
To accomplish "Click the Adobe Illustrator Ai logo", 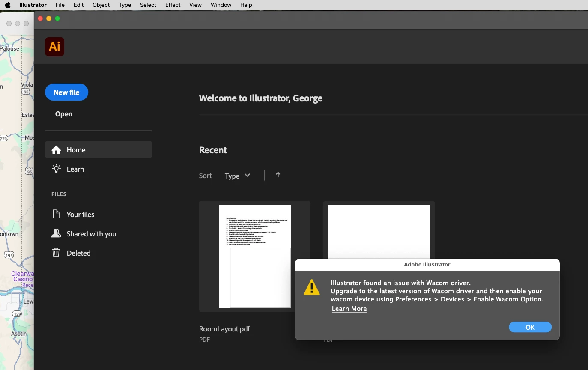I will (x=54, y=47).
